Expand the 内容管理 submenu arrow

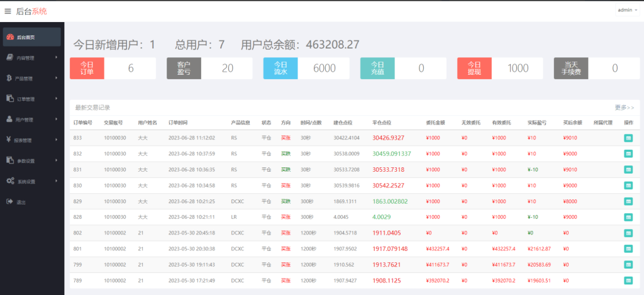(56, 57)
